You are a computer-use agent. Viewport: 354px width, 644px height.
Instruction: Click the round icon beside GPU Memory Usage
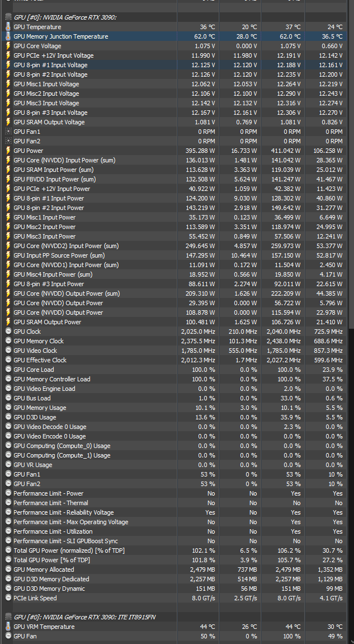tap(8, 408)
